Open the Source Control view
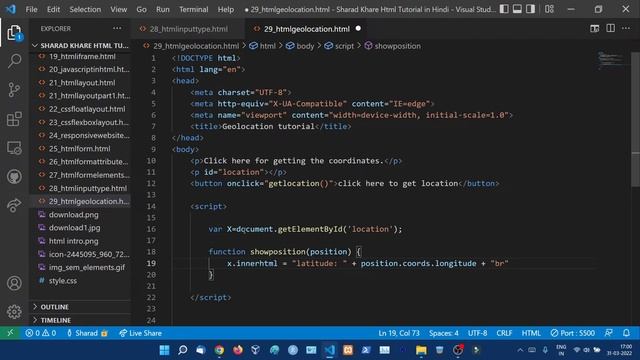Viewport: 640px width, 360px height. (14, 90)
